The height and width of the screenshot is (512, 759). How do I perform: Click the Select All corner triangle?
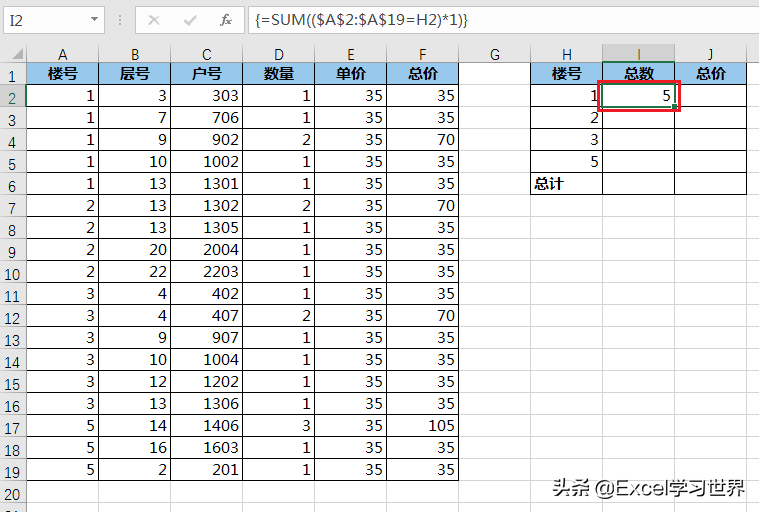(x=17, y=53)
